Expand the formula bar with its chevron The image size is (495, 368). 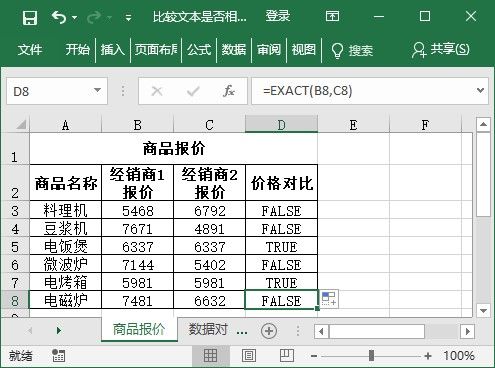coord(480,90)
